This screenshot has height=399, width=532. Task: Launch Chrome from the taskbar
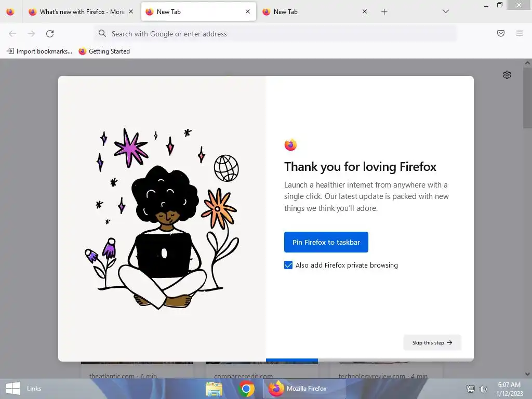246,389
